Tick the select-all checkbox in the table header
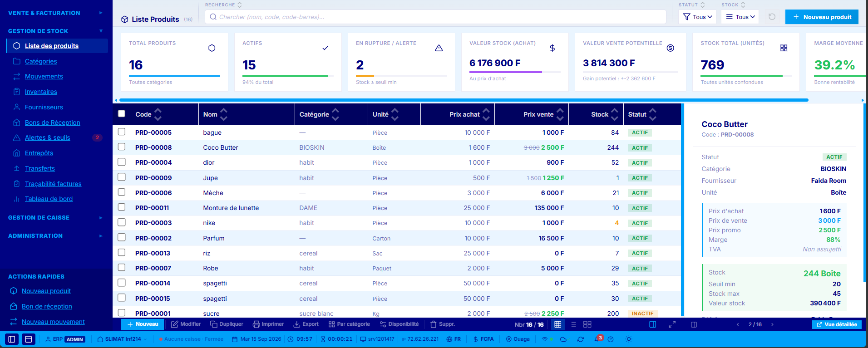This screenshot has height=348, width=868. pos(122,113)
